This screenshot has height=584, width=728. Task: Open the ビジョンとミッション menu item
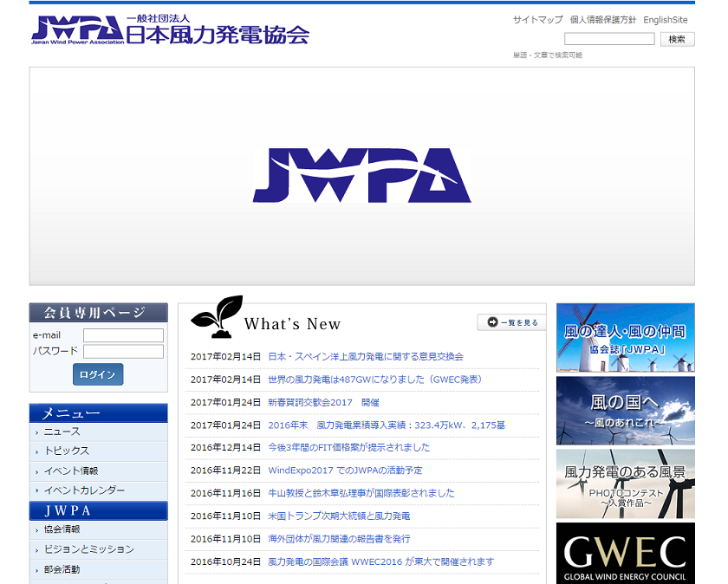[x=99, y=549]
